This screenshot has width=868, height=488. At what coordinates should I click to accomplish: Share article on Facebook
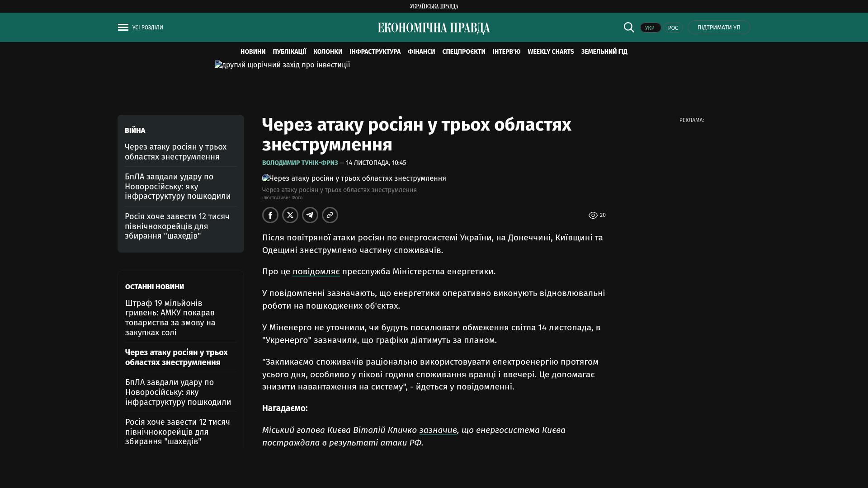point(270,215)
